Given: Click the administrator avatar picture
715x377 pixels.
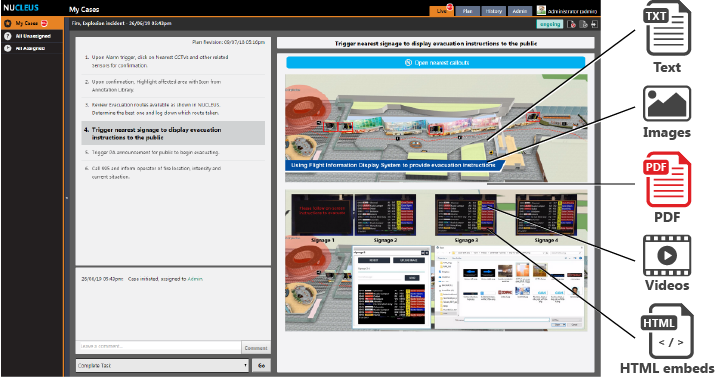Looking at the screenshot, I should coord(541,10).
